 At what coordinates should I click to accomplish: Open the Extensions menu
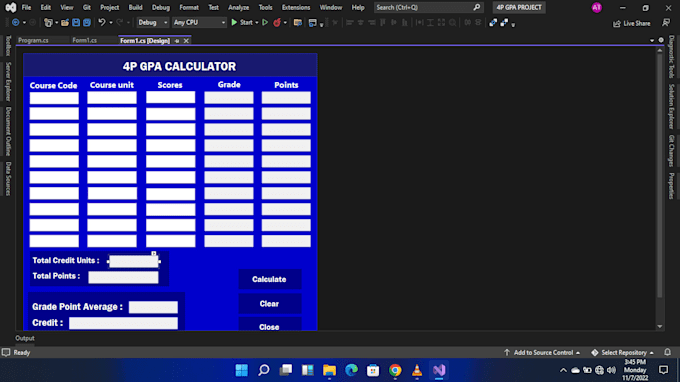(x=296, y=7)
